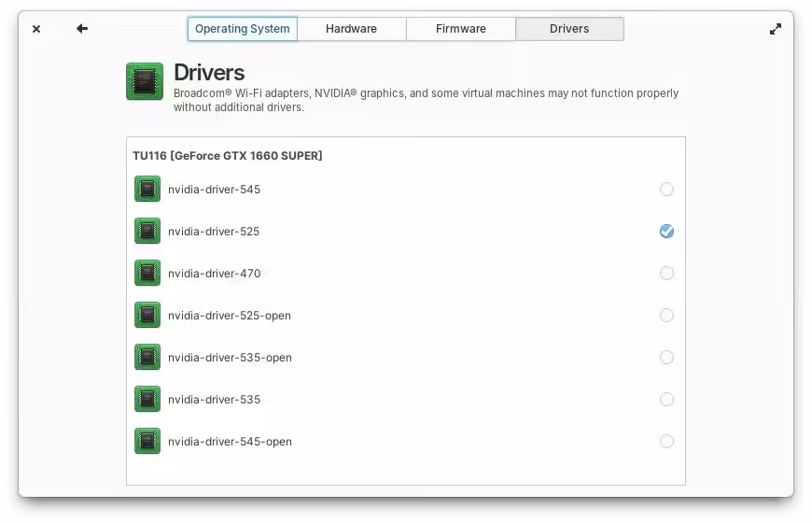Image resolution: width=812 pixels, height=523 pixels.
Task: Pick the nvidia-driver-535 radio button
Action: 666,400
